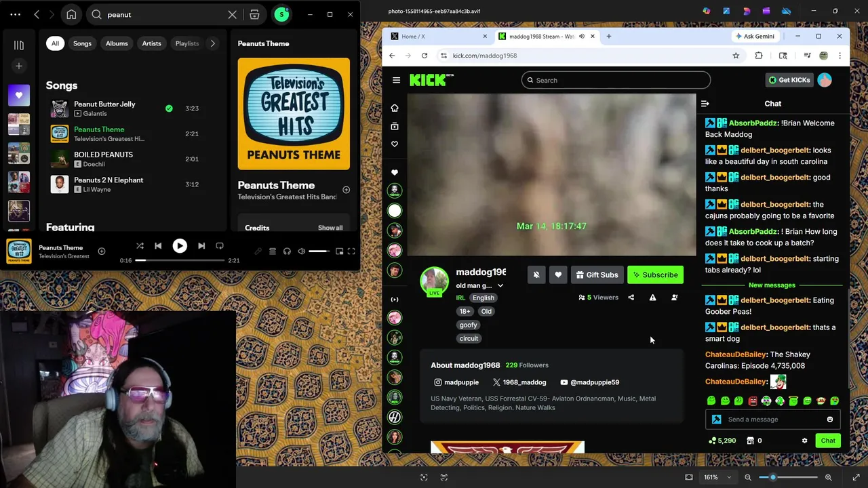The image size is (868, 488).
Task: Follow maddog1968 with heart button
Action: (x=558, y=274)
